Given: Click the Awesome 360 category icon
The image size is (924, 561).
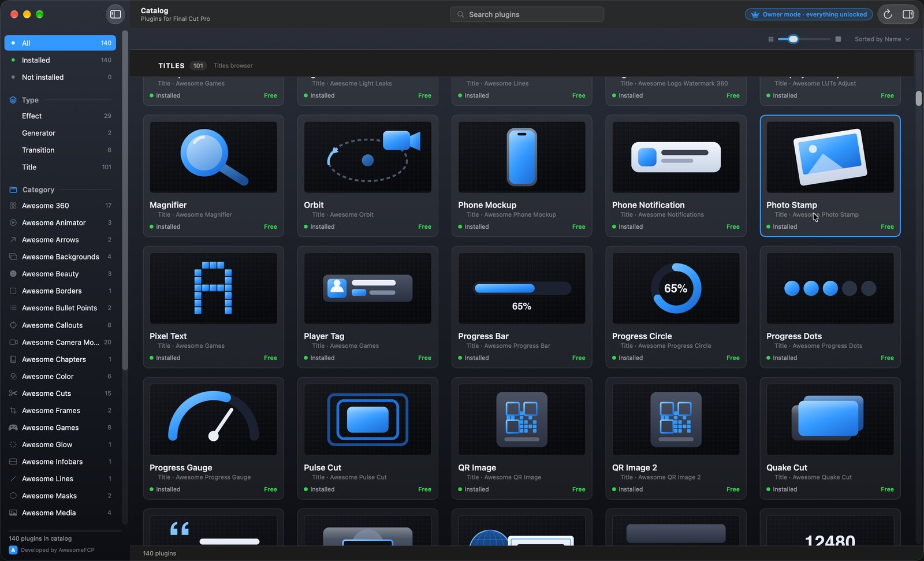Looking at the screenshot, I should tap(13, 206).
